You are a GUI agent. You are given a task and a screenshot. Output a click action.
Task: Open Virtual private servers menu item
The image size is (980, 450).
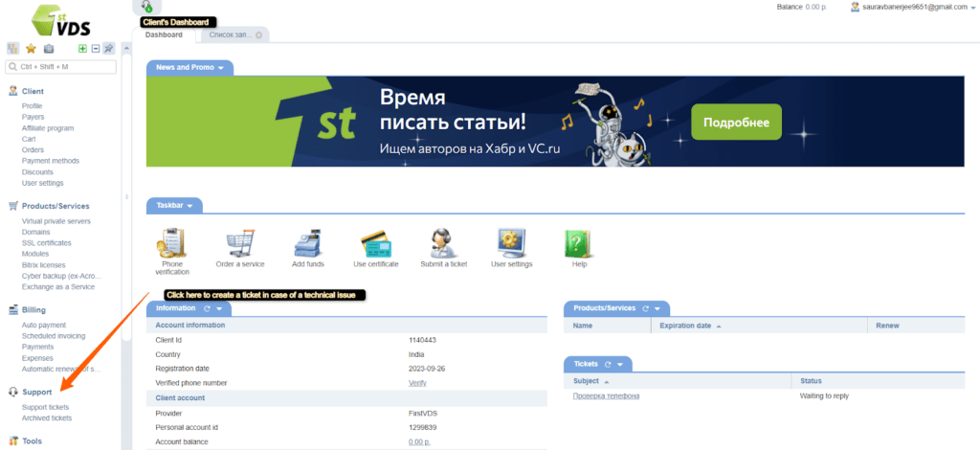coord(56,221)
